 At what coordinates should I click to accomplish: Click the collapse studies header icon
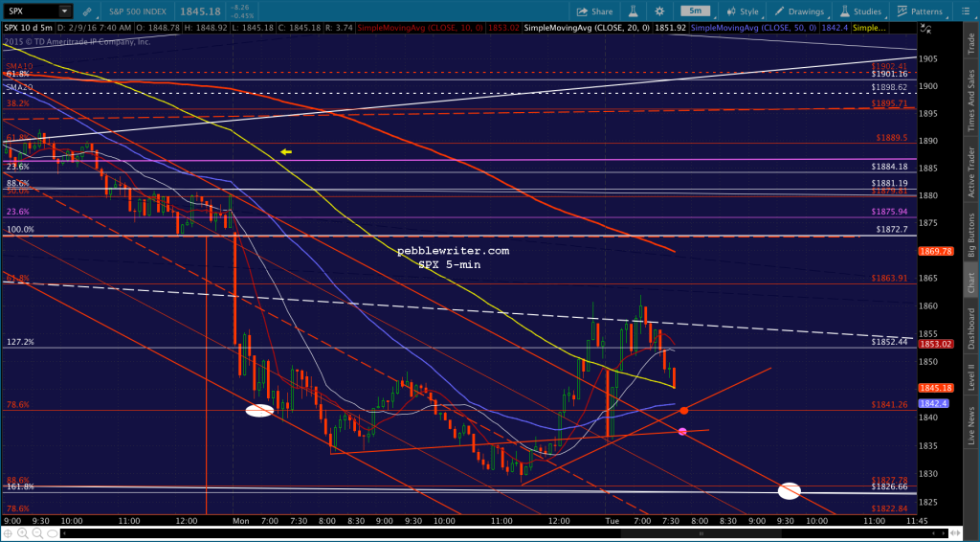924,28
